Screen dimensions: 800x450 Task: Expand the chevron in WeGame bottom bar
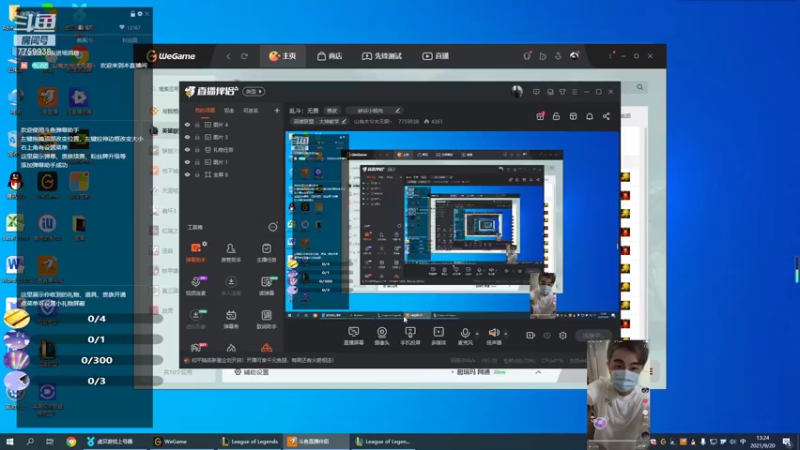click(x=538, y=372)
